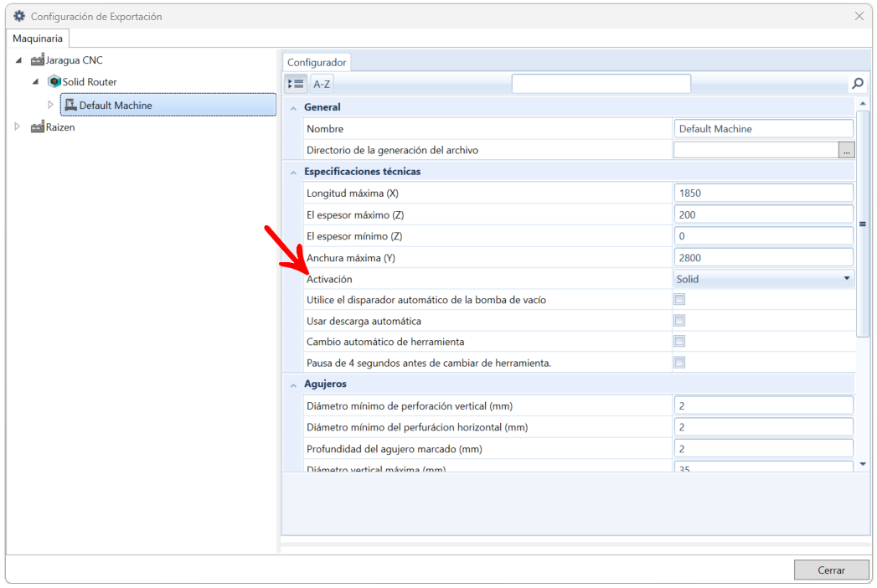The height and width of the screenshot is (588, 877).
Task: Click the directory path input field
Action: (x=756, y=150)
